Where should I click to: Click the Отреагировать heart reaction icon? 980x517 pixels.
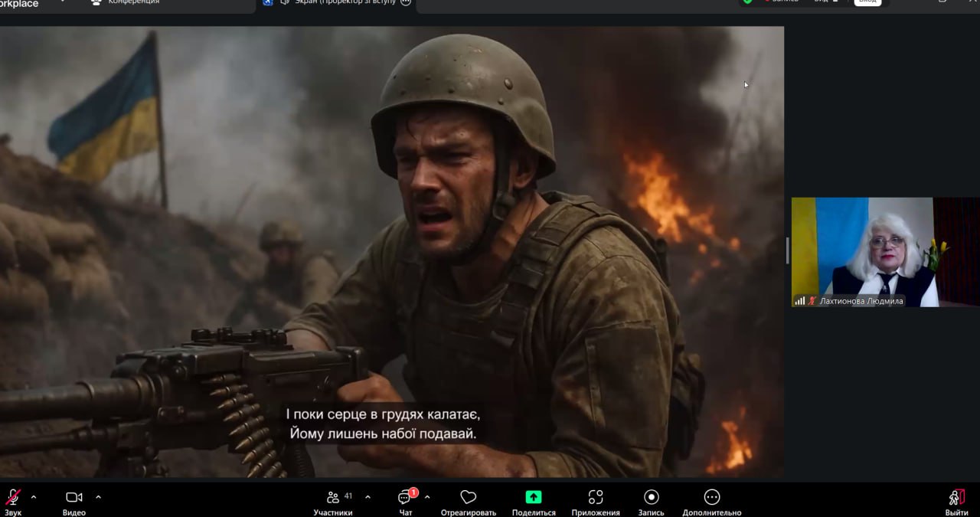469,498
